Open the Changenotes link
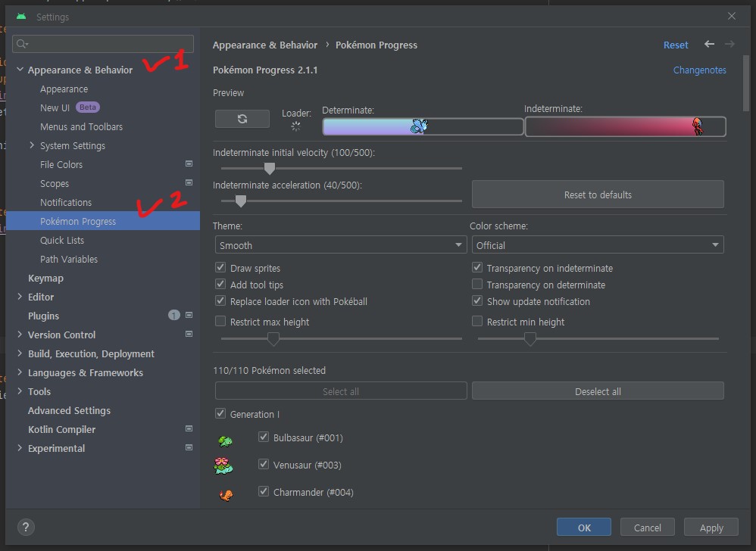 click(700, 70)
